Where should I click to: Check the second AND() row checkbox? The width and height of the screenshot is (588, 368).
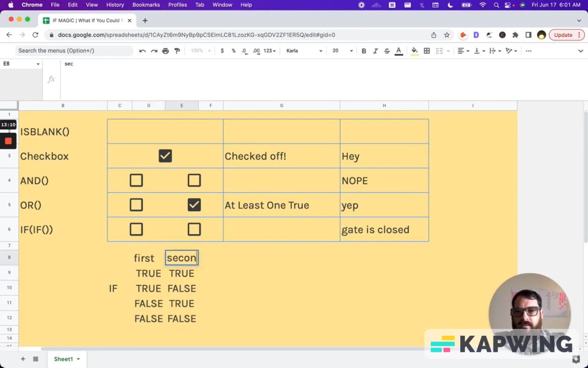pyautogui.click(x=194, y=180)
